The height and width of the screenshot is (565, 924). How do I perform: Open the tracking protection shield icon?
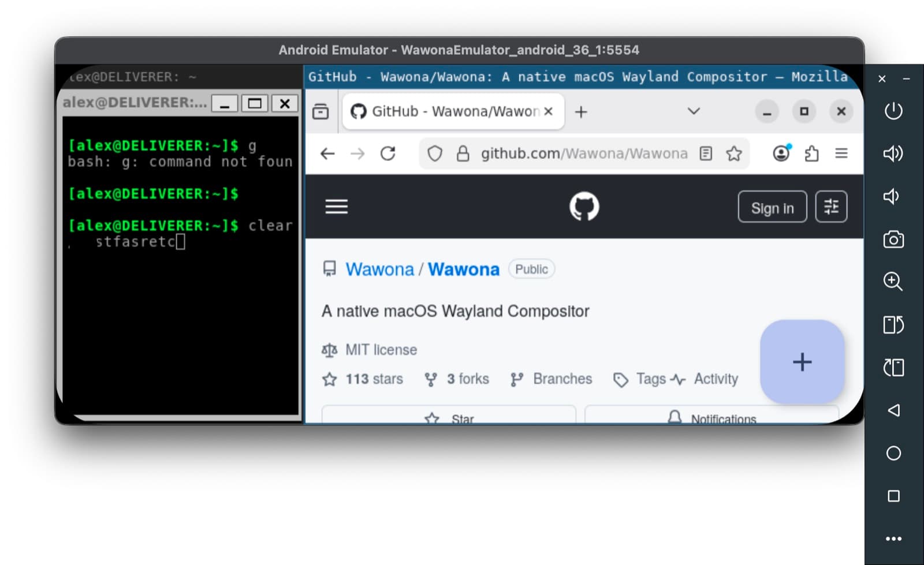[x=435, y=154]
